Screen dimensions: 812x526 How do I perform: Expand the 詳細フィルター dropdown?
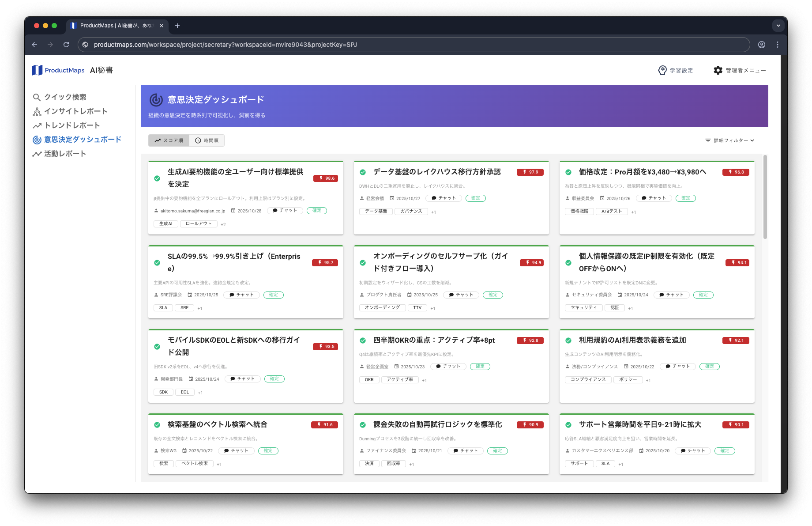(x=729, y=140)
